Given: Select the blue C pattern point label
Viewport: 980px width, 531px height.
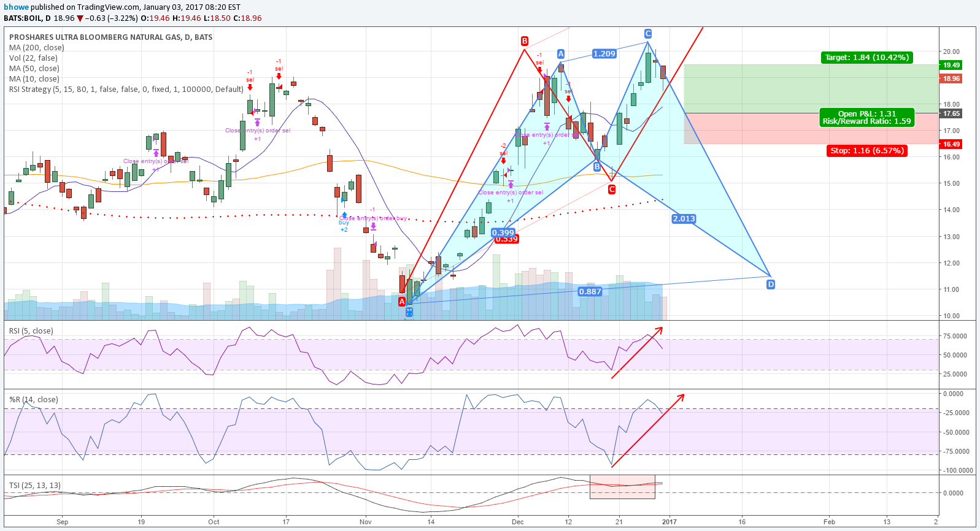Looking at the screenshot, I should click(647, 34).
